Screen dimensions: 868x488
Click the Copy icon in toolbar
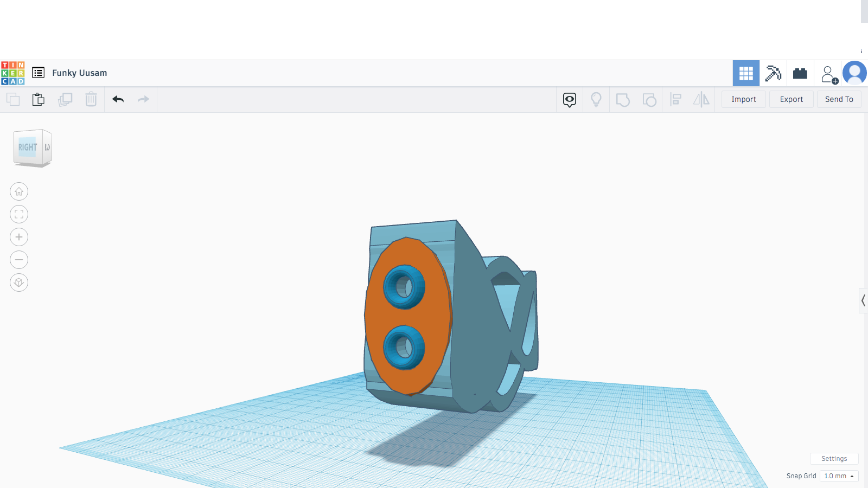[x=13, y=99]
